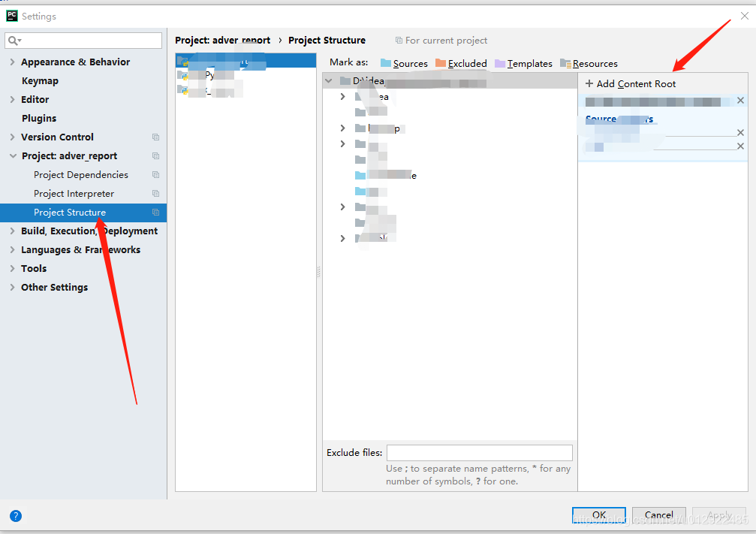The height and width of the screenshot is (534, 756).
Task: Remove the content root with its X icon
Action: pos(740,101)
